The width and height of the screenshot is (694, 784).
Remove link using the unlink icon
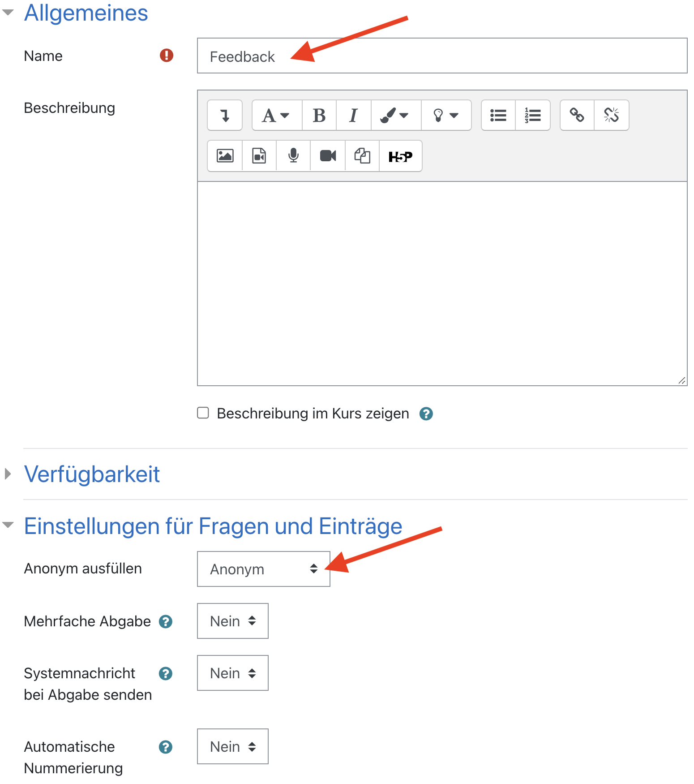[x=611, y=116]
